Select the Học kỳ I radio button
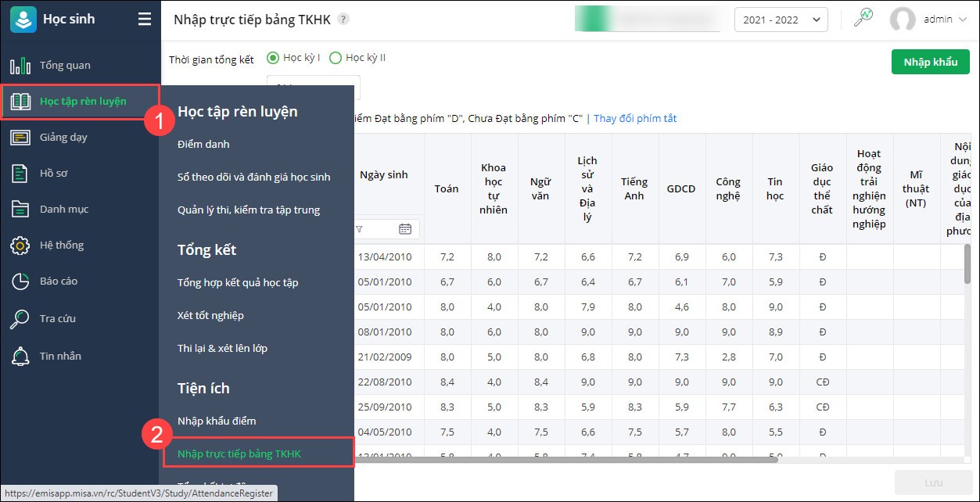This screenshot has height=502, width=980. tap(273, 58)
